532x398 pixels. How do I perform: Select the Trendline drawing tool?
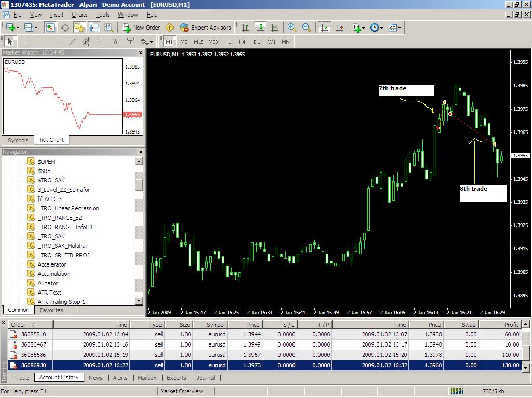(x=72, y=42)
